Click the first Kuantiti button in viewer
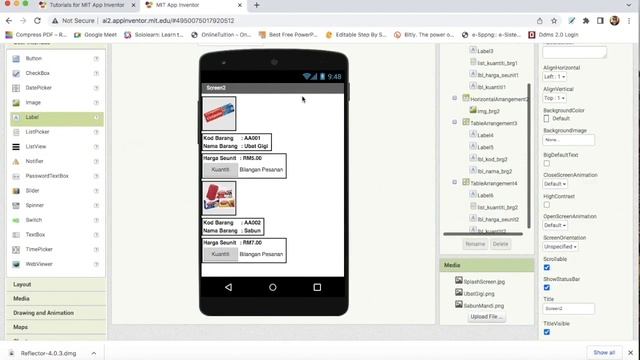 point(220,170)
